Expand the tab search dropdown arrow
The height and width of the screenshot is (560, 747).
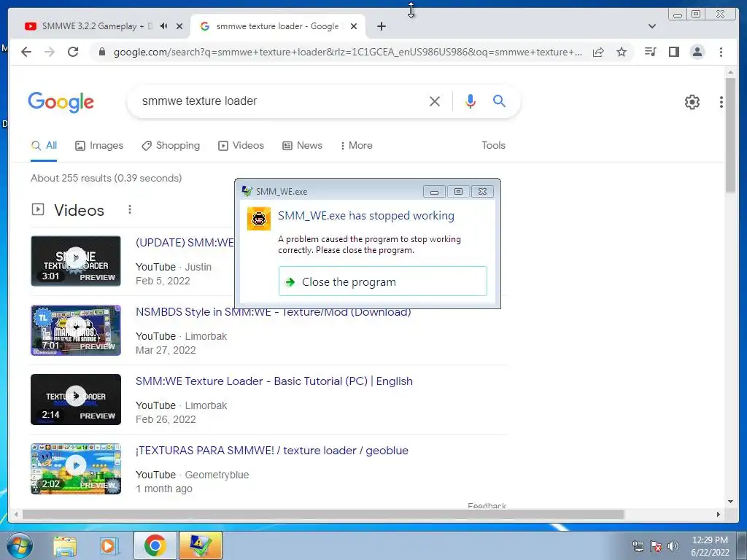tap(651, 26)
